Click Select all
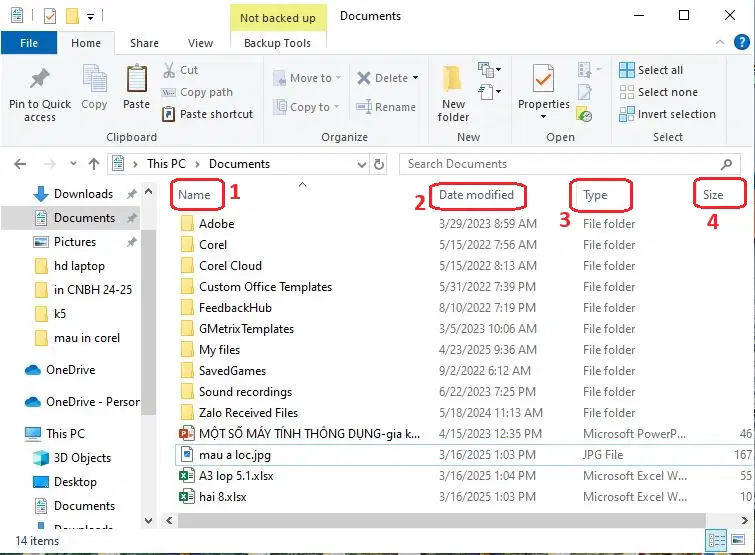The image size is (755, 555). point(651,70)
